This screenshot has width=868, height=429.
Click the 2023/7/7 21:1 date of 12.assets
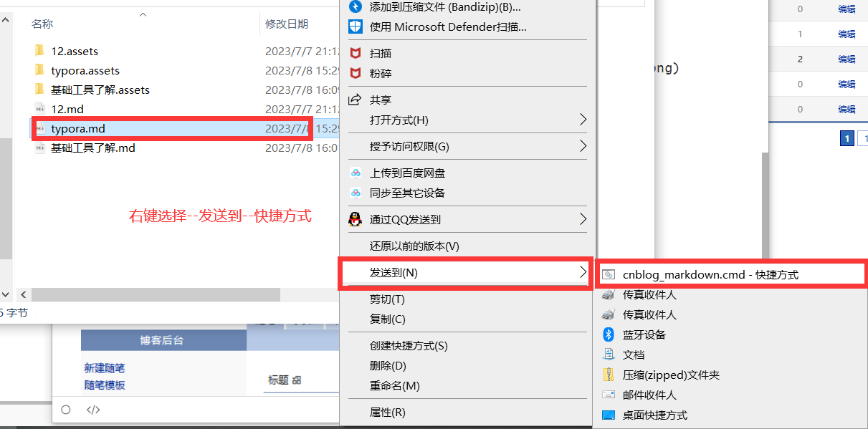(x=302, y=51)
